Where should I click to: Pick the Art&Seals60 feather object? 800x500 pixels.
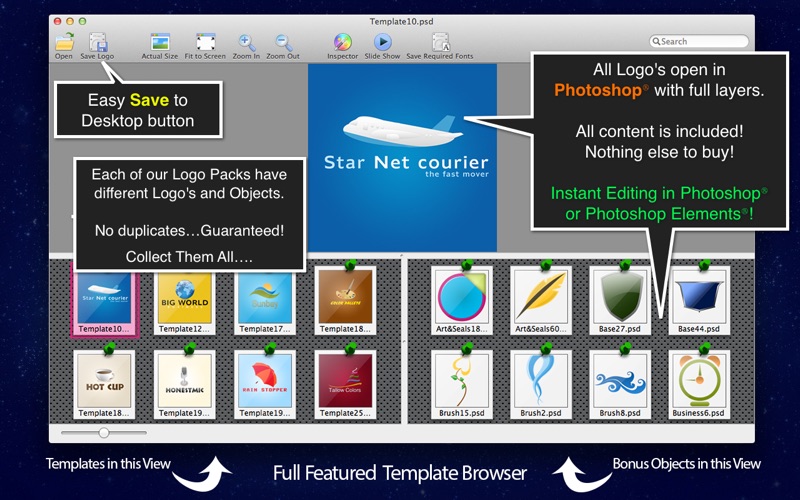coord(541,300)
